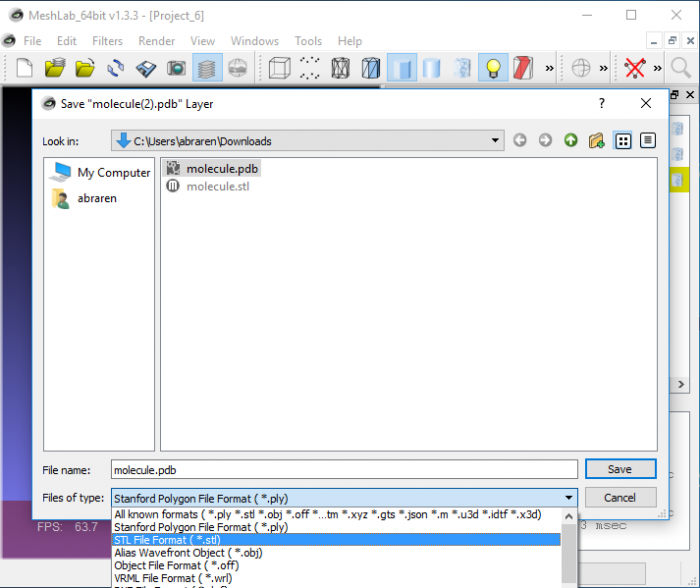
Task: Click the trackball globe icon
Action: pyautogui.click(x=581, y=68)
